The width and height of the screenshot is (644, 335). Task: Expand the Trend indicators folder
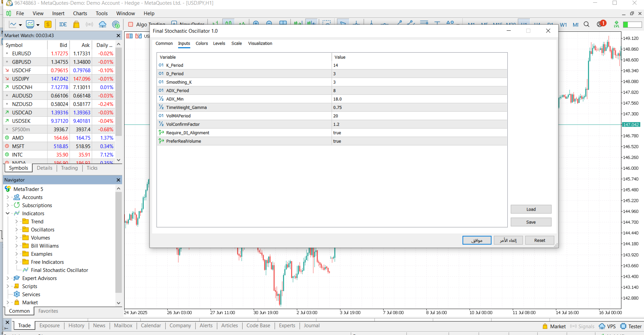click(x=17, y=221)
